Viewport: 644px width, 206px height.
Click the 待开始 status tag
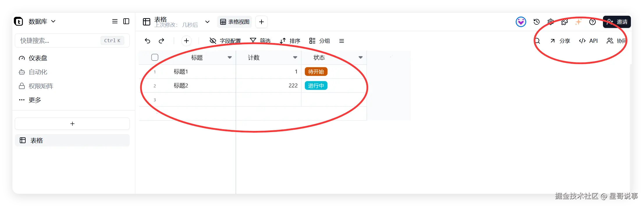(316, 72)
